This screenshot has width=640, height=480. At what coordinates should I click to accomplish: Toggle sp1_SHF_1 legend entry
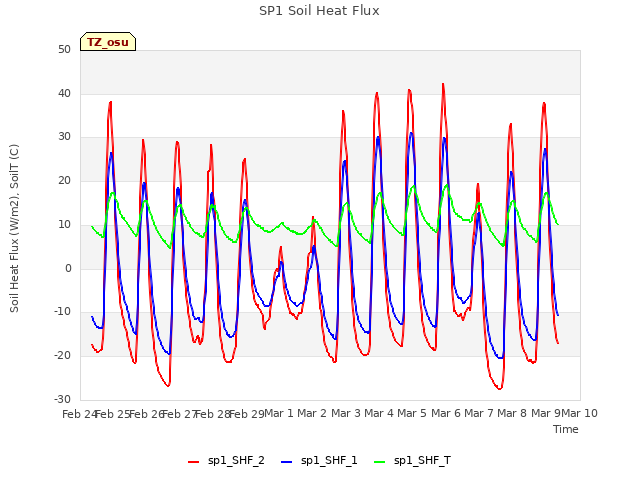(319, 461)
